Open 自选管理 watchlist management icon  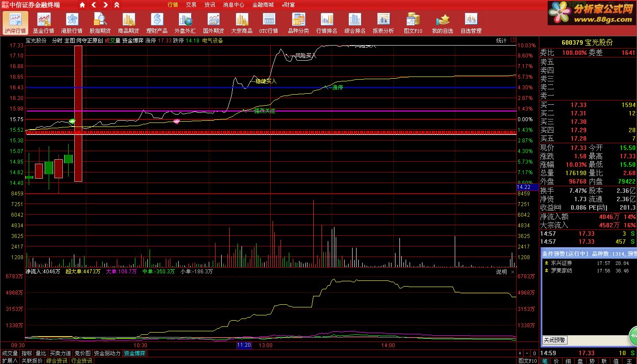click(x=471, y=23)
